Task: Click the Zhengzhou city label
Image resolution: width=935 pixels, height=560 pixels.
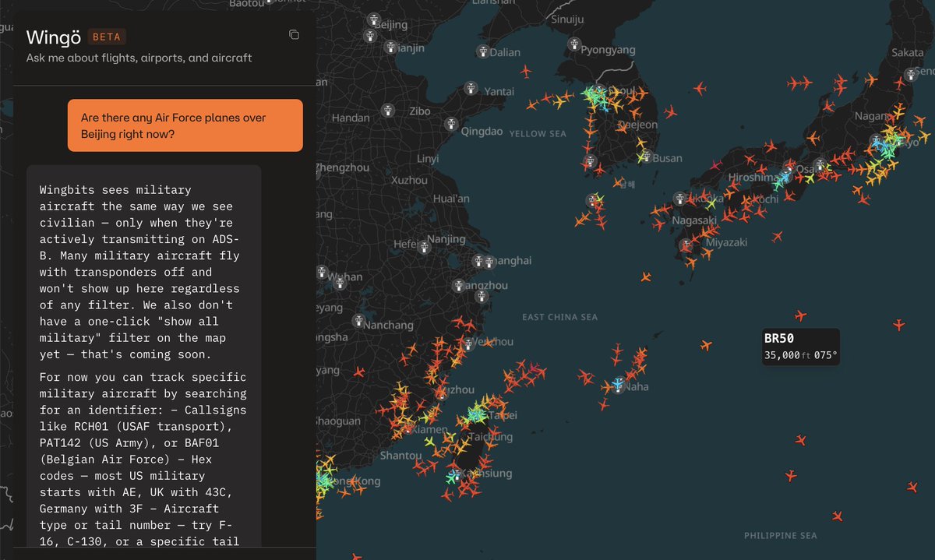Action: [x=342, y=167]
